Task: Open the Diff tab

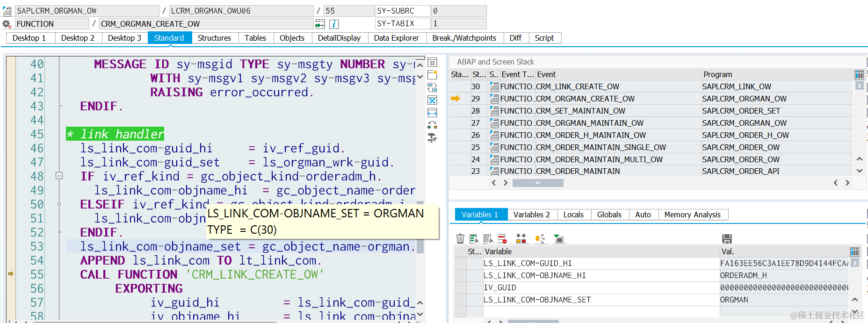Action: [515, 38]
